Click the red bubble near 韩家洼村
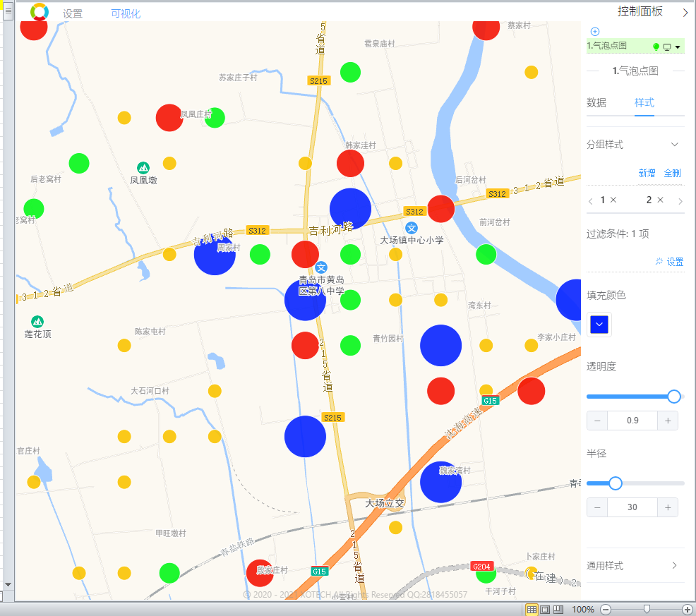This screenshot has width=696, height=616. (350, 163)
